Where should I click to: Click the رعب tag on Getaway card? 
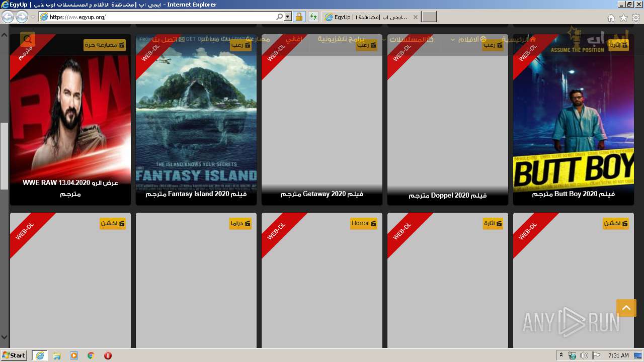[x=366, y=45]
